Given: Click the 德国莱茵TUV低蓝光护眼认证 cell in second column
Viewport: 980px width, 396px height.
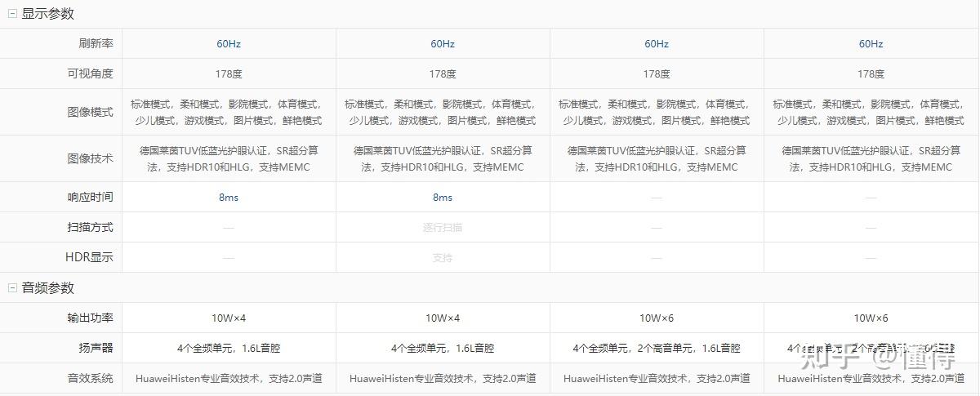Looking at the screenshot, I should pyautogui.click(x=443, y=158).
